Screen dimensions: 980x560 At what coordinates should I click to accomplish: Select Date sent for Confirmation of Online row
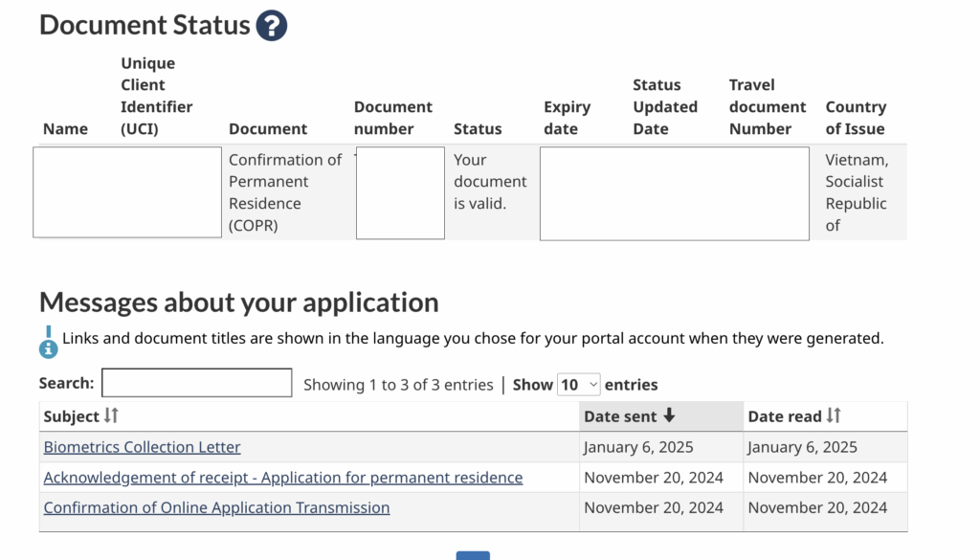[654, 507]
